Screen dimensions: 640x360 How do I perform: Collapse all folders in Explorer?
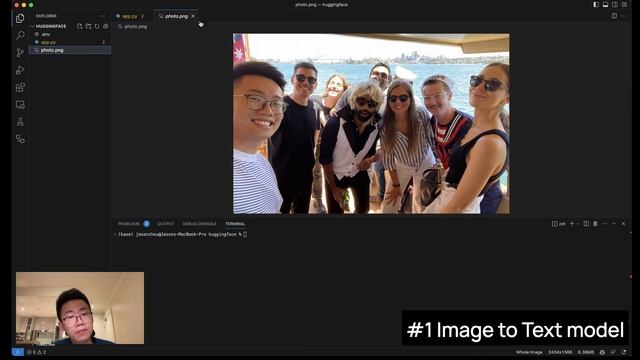106,26
